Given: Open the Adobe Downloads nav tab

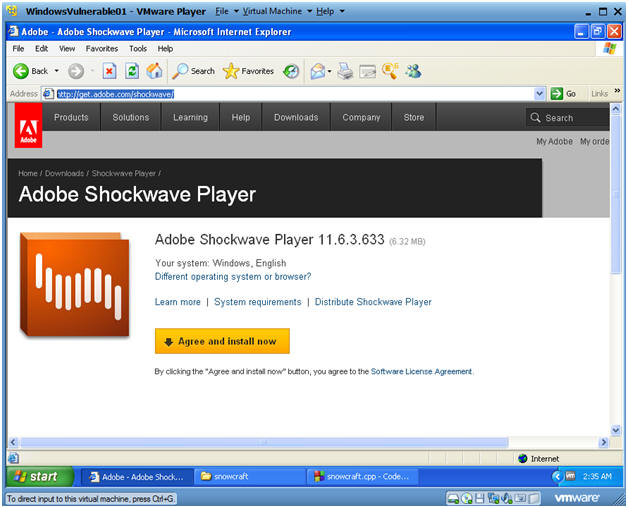Looking at the screenshot, I should [x=296, y=117].
